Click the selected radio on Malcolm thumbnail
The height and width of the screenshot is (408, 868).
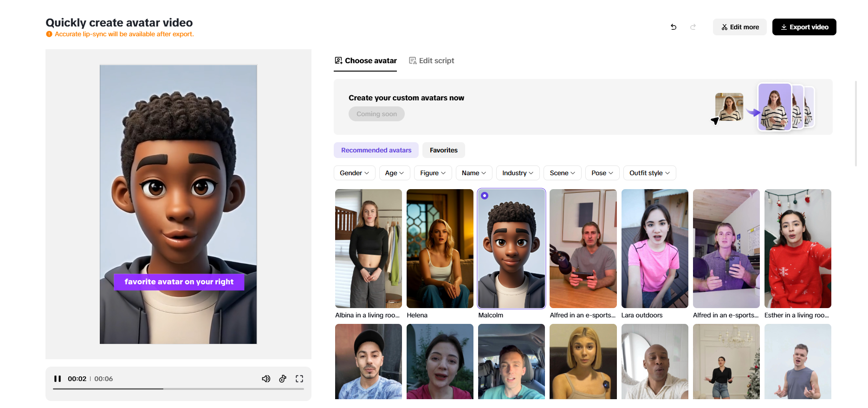485,196
